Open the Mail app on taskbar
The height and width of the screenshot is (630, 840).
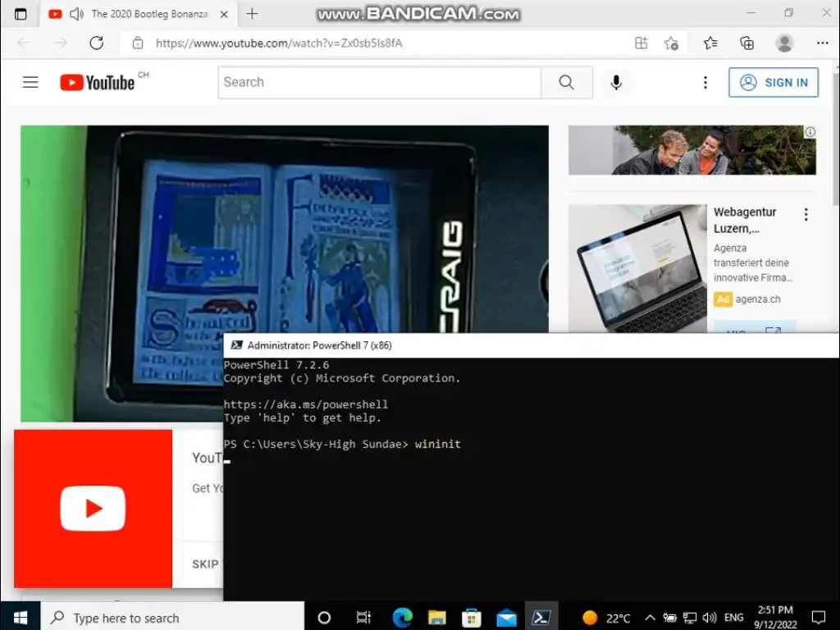pyautogui.click(x=506, y=618)
